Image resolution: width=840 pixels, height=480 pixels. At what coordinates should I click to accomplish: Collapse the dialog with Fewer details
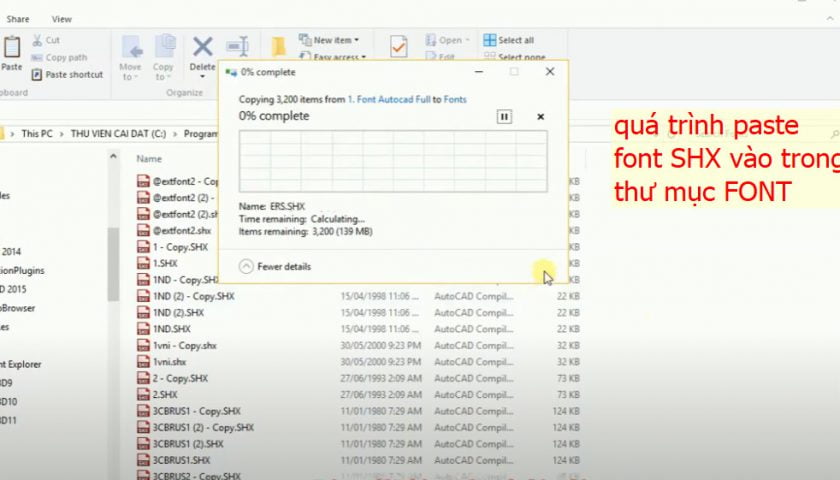click(x=275, y=266)
